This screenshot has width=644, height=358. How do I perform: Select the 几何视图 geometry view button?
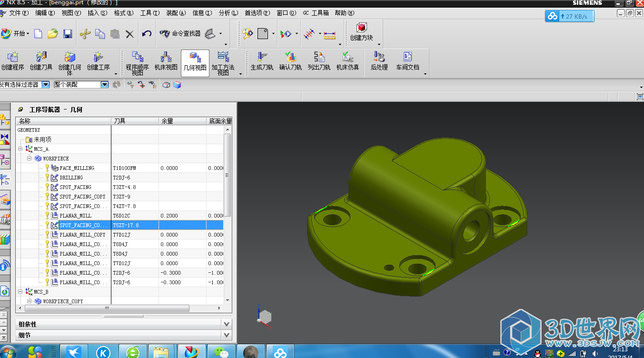click(195, 63)
